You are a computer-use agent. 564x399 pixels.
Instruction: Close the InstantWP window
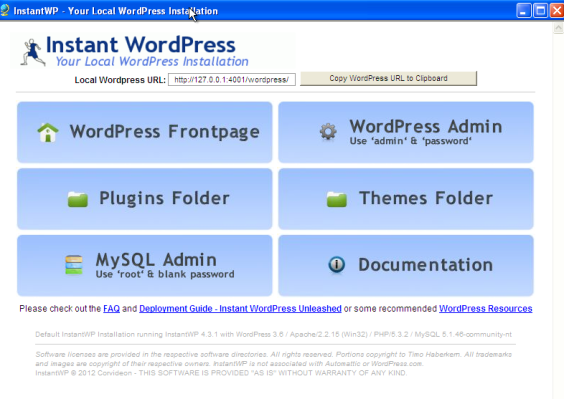point(557,10)
